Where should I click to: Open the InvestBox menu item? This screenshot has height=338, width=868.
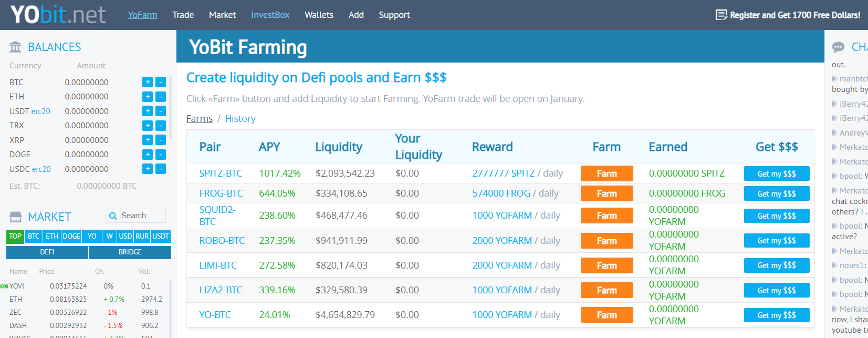pyautogui.click(x=270, y=15)
